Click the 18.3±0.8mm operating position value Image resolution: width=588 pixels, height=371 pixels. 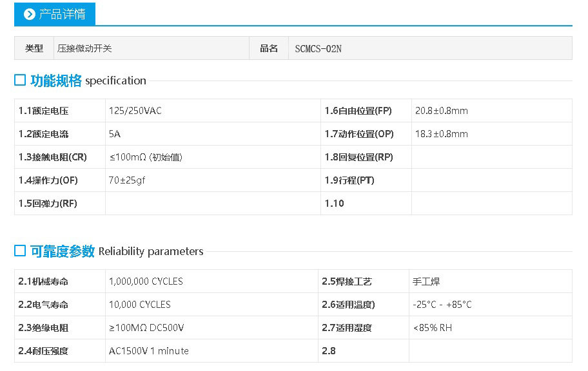(x=441, y=134)
